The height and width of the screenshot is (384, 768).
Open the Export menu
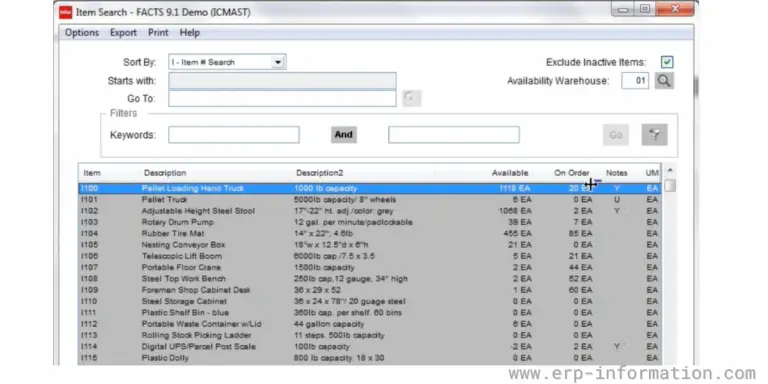(x=123, y=33)
